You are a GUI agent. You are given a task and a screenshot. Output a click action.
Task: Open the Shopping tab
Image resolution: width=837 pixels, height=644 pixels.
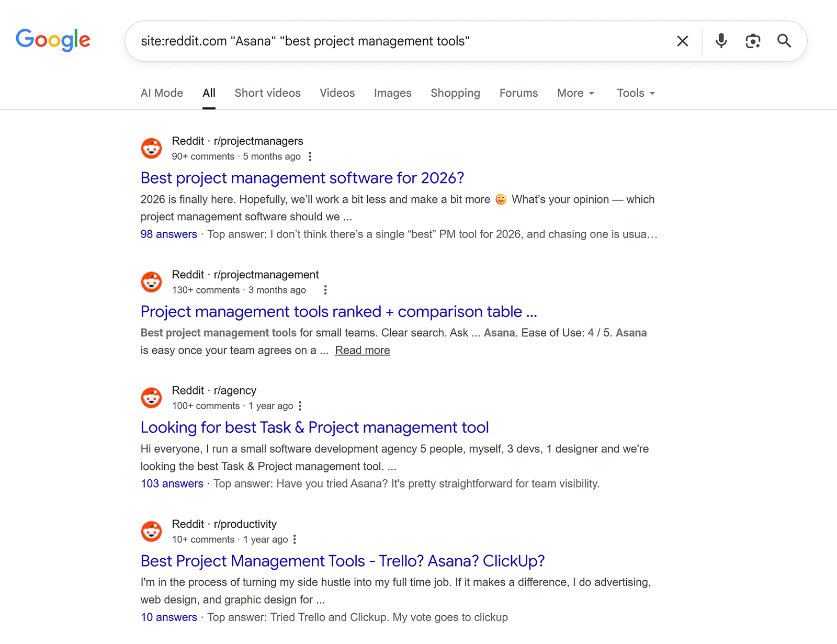pos(455,93)
